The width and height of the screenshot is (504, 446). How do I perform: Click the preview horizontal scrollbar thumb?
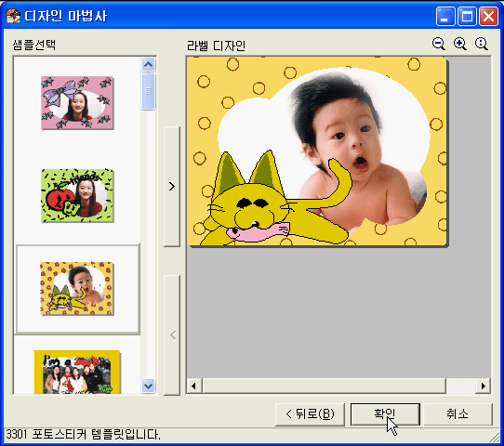pyautogui.click(x=324, y=386)
